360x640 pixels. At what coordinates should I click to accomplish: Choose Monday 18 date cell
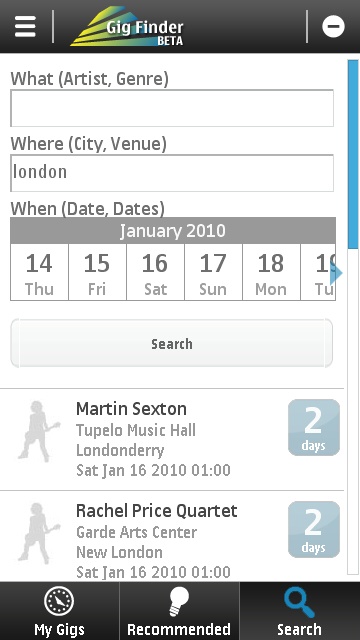pos(271,272)
